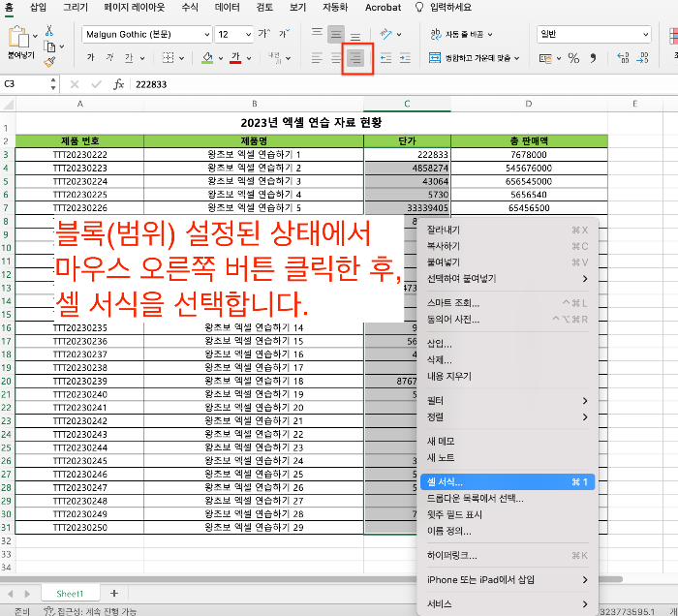Click the formula bar value 222833
The height and width of the screenshot is (616, 678).
pos(151,84)
